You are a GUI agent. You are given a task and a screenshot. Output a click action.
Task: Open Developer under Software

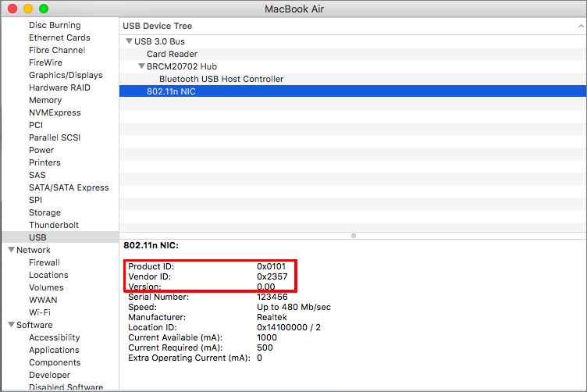point(49,375)
